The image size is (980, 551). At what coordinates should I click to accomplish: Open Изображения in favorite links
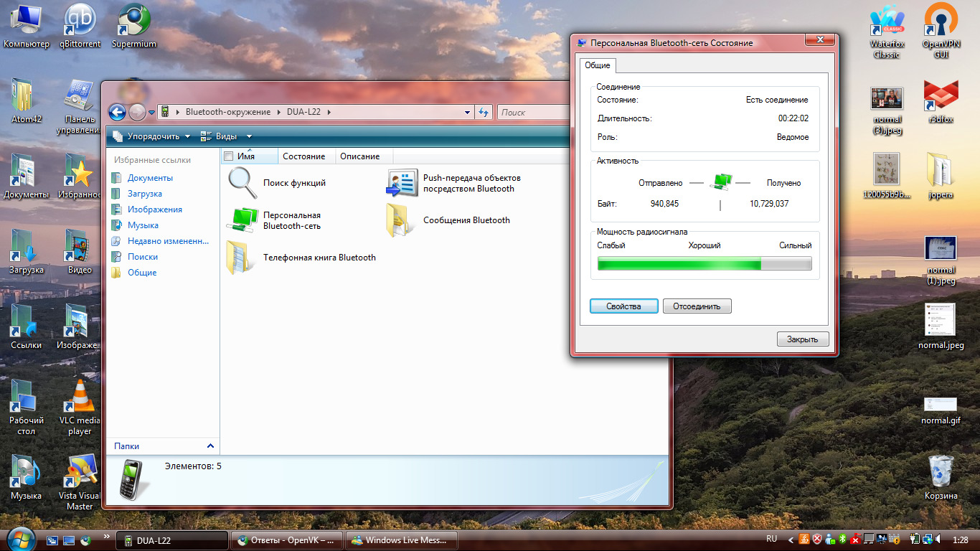154,209
